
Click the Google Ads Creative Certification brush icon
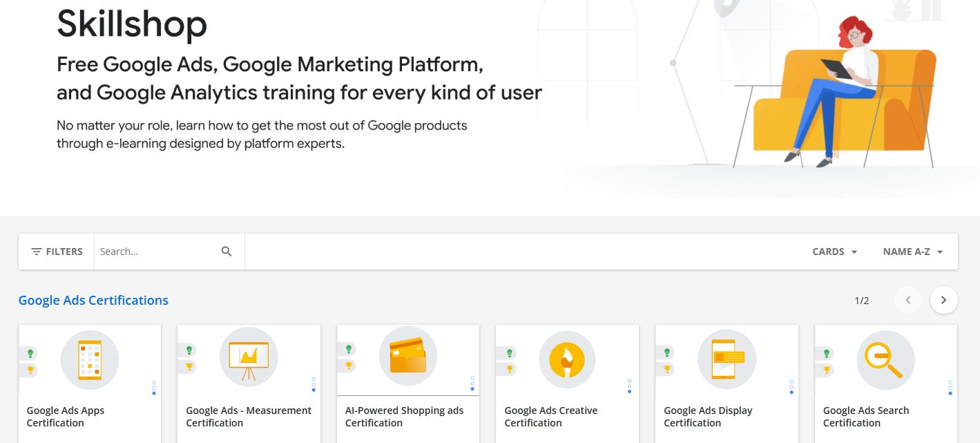point(567,360)
